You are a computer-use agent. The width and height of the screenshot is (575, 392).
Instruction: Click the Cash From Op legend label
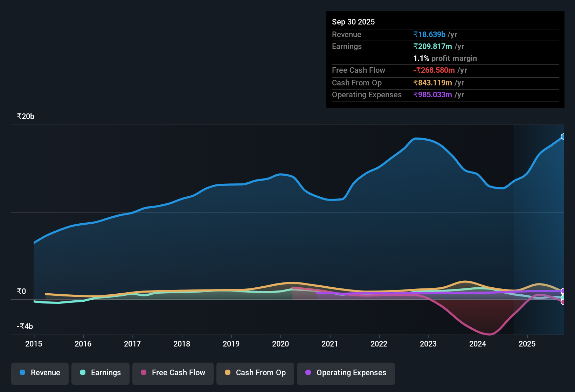coord(261,373)
